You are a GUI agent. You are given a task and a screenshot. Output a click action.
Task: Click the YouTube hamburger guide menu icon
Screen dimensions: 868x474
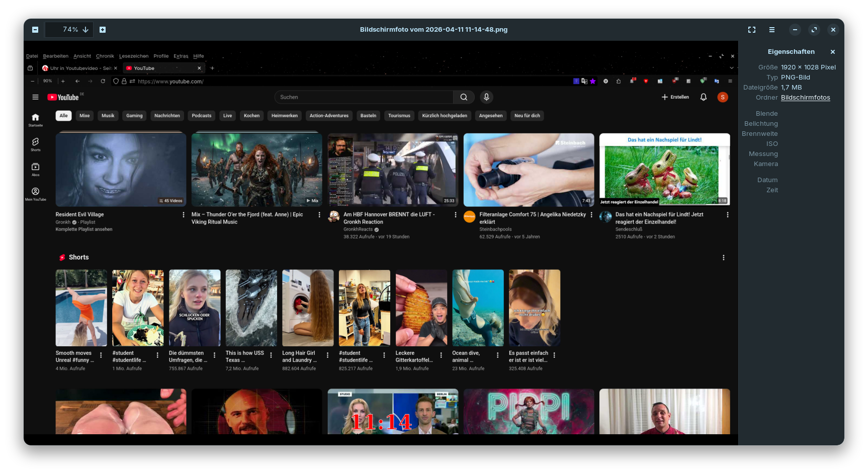click(x=35, y=97)
